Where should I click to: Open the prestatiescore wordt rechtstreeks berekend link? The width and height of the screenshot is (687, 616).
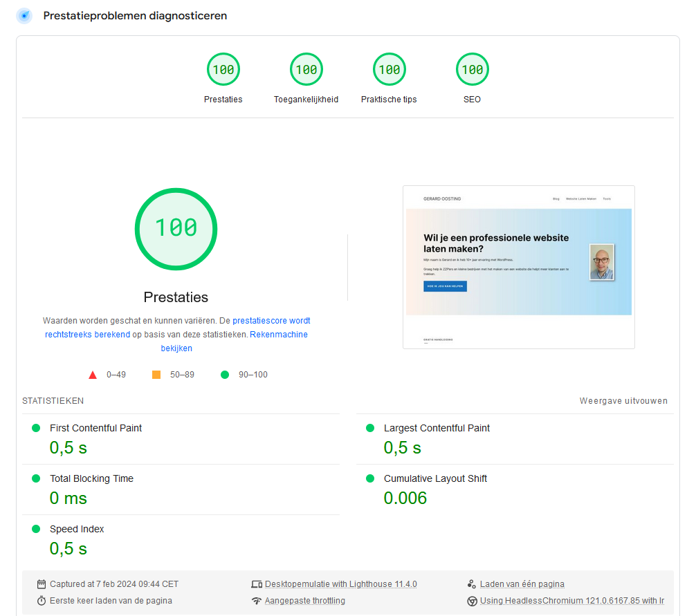(x=271, y=321)
